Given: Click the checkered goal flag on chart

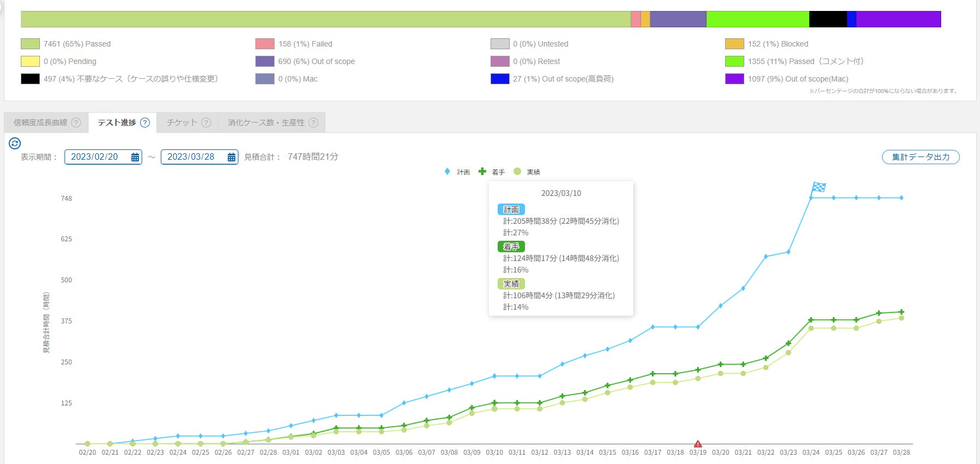Looking at the screenshot, I should pyautogui.click(x=819, y=187).
